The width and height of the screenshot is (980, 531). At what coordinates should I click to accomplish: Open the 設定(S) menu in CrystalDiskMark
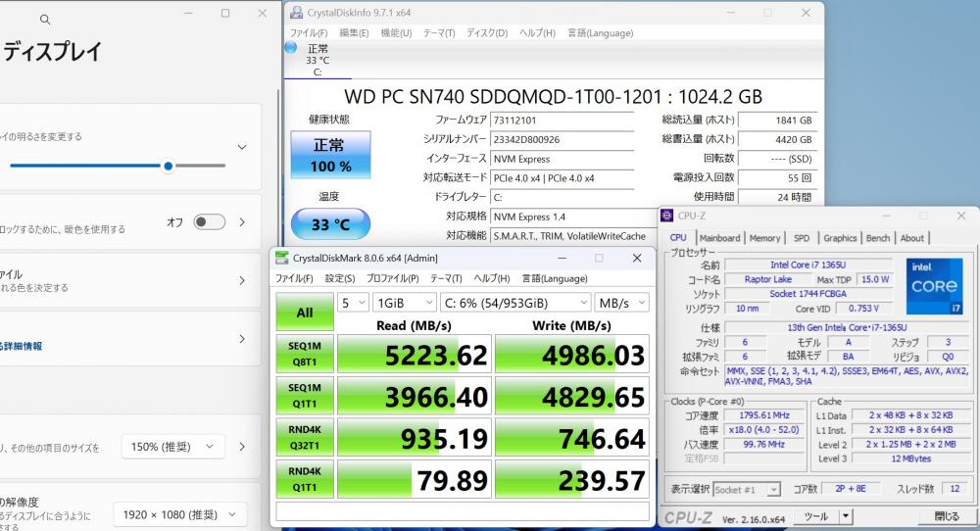(x=340, y=278)
